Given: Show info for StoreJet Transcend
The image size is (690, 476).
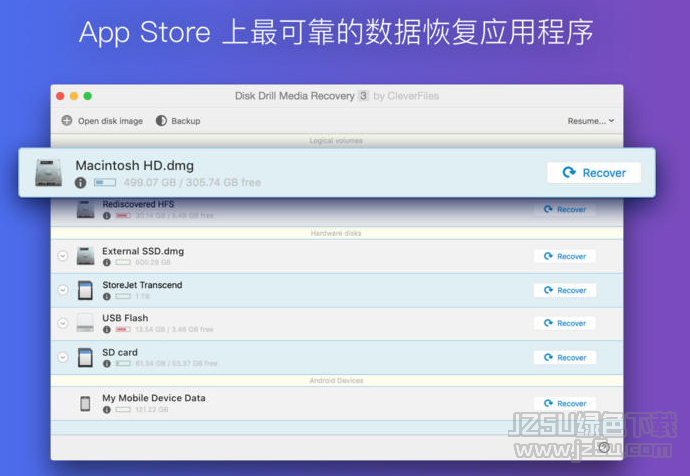Looking at the screenshot, I should tap(106, 297).
